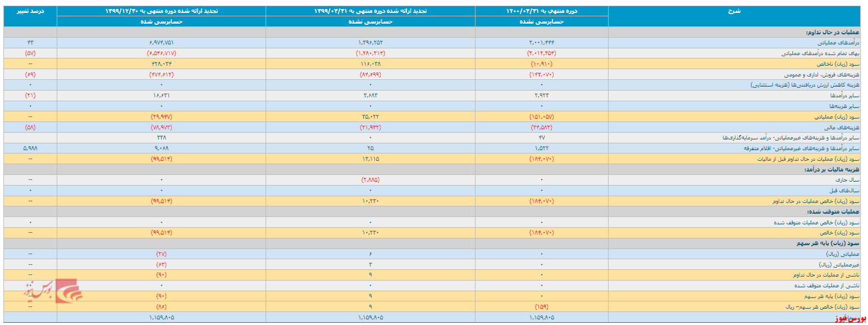Screen dimensions: 868x325
Task: Click the حسابرسی نشده sub-header
Action: 542,21
